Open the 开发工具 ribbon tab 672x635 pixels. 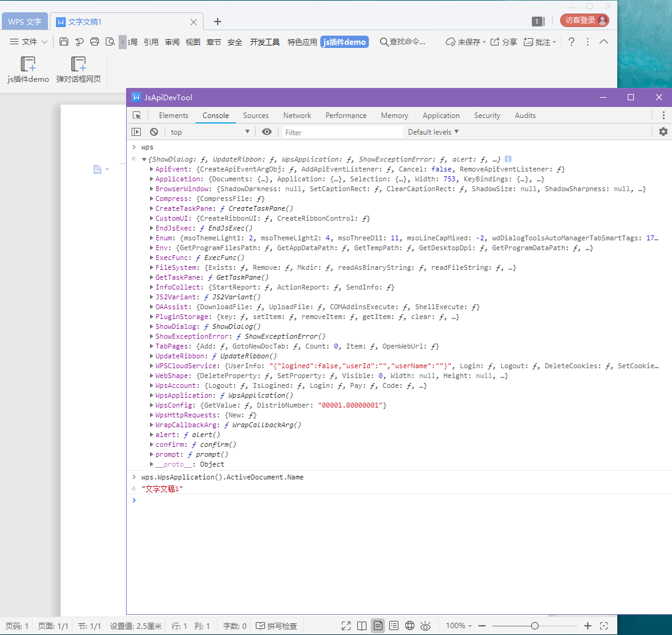264,42
